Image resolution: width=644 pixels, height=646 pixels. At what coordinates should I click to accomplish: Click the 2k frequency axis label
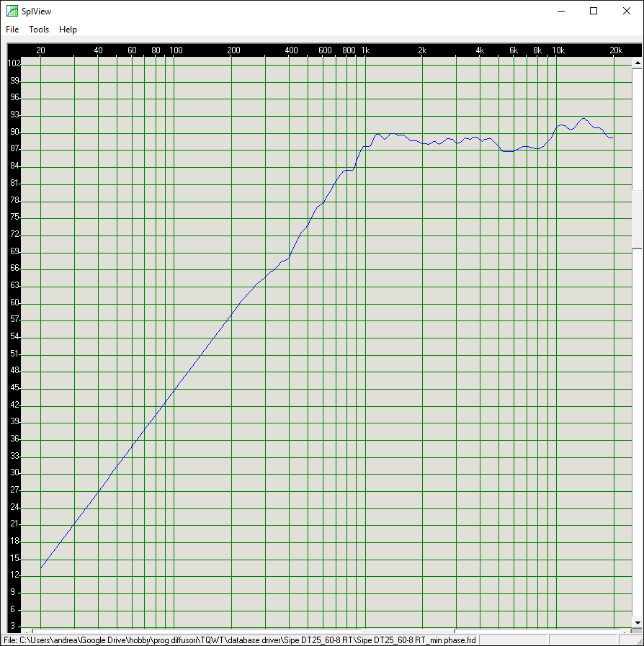tap(422, 50)
